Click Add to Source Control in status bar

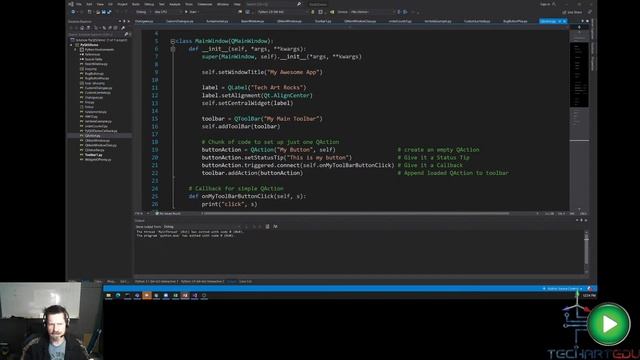[x=562, y=289]
